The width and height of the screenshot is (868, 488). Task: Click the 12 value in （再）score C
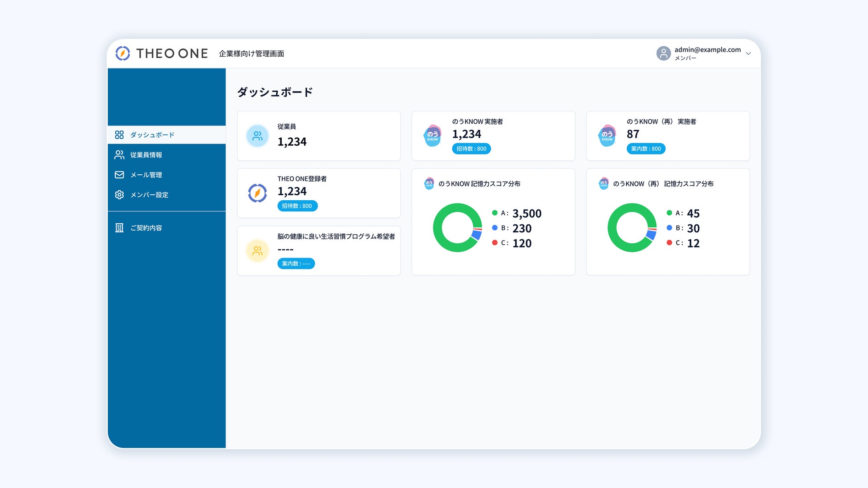(694, 243)
